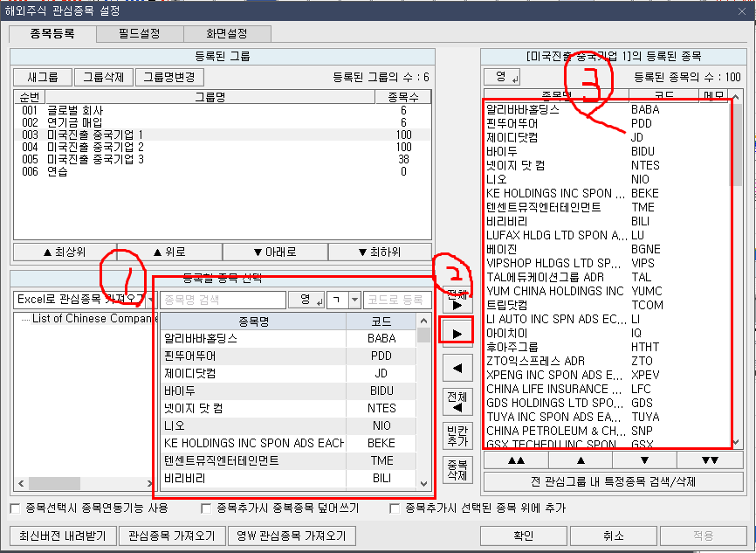Remove selected stock with single left arrow

457,368
